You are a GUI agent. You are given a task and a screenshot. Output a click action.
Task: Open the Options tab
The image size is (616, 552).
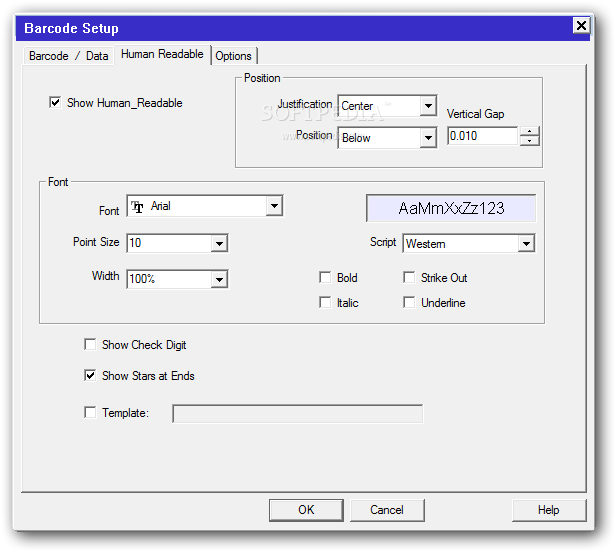[x=233, y=56]
